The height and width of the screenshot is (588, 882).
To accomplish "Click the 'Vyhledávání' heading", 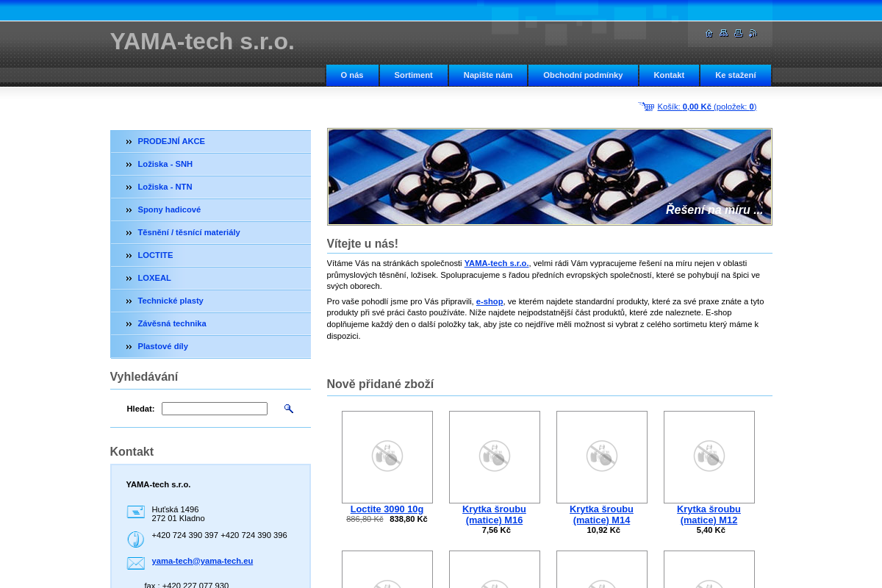I will (144, 377).
